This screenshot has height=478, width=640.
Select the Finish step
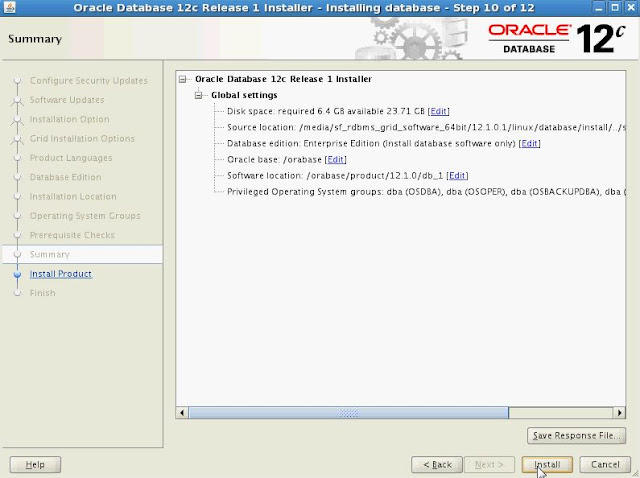coord(42,293)
